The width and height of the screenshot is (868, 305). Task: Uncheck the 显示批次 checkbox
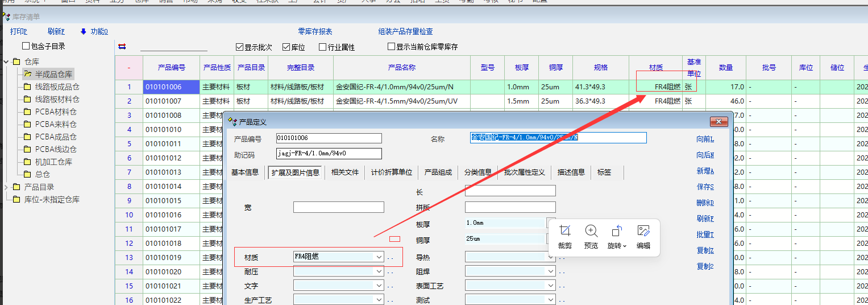tap(239, 47)
